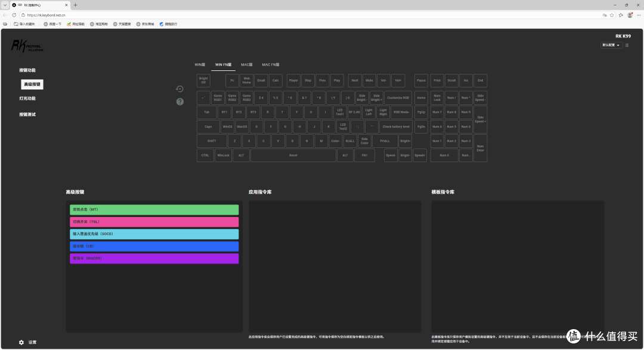Switch to the MAC层 tab
This screenshot has width=644, height=350.
pos(246,64)
